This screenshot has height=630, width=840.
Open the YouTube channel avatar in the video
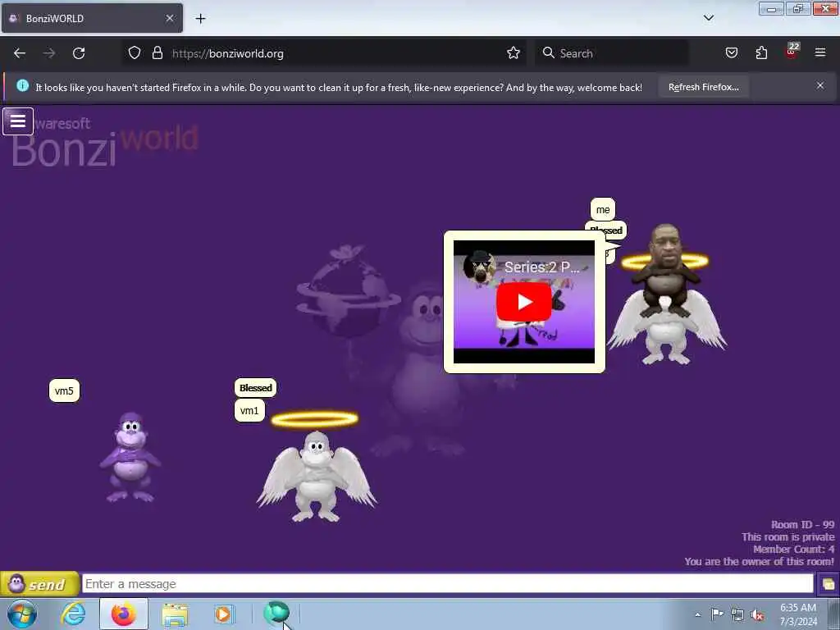(x=479, y=267)
